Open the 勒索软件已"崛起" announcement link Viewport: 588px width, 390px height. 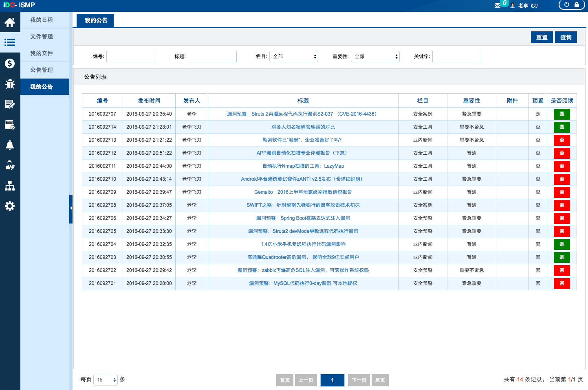[302, 140]
